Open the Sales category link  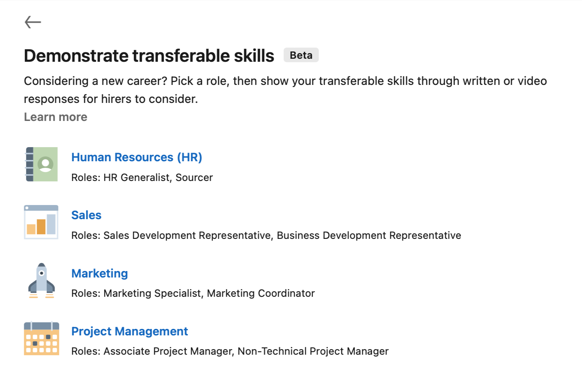[86, 215]
